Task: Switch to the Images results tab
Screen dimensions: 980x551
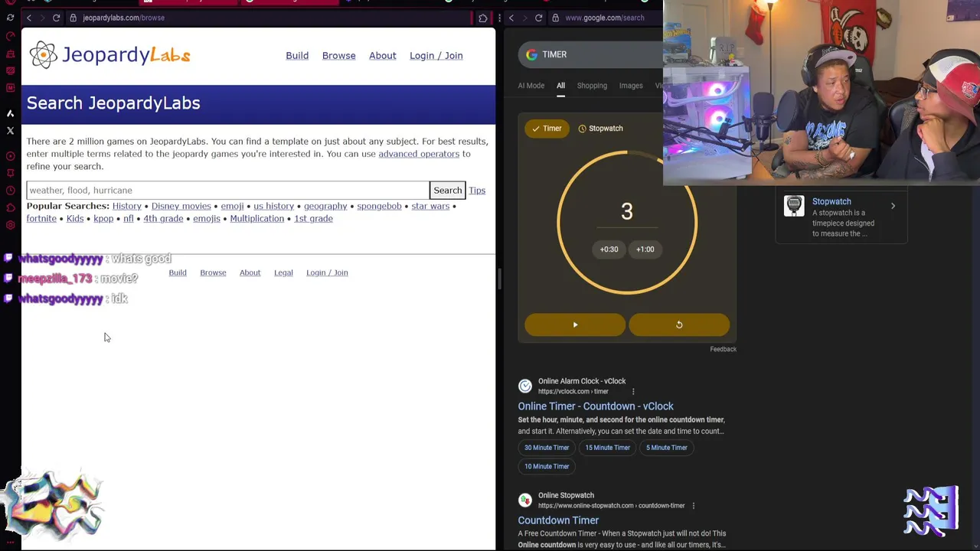Action: 631,86
